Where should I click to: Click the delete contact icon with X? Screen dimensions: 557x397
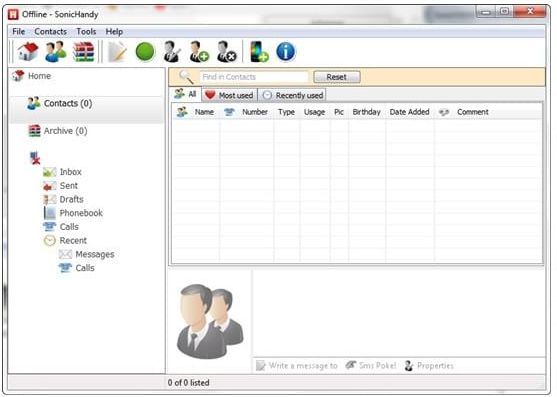(x=226, y=52)
